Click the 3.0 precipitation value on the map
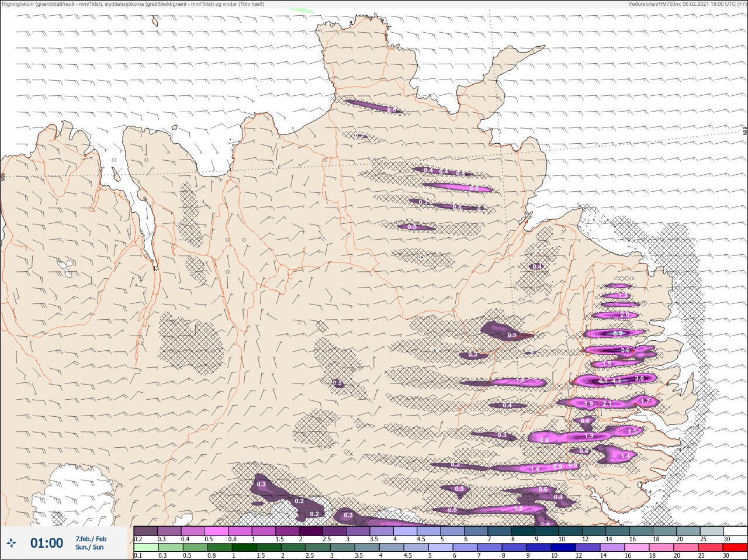Viewport: 748px width, 560px height. tap(639, 378)
